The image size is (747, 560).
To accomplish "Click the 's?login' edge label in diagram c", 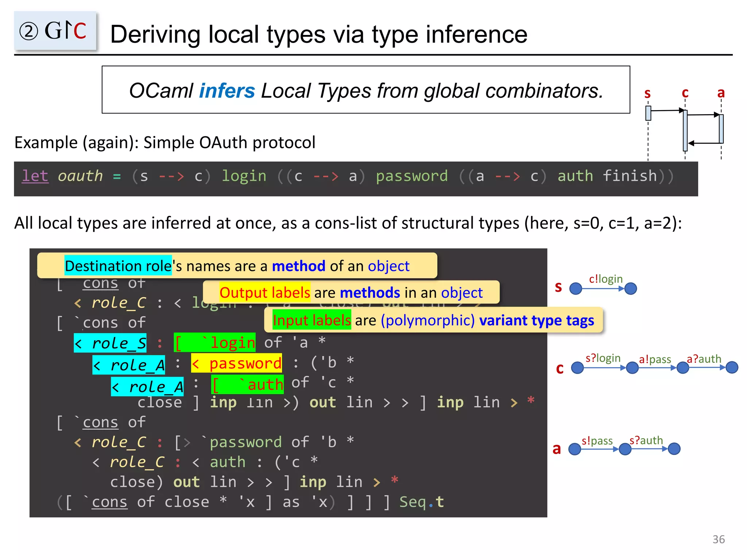I will point(603,358).
